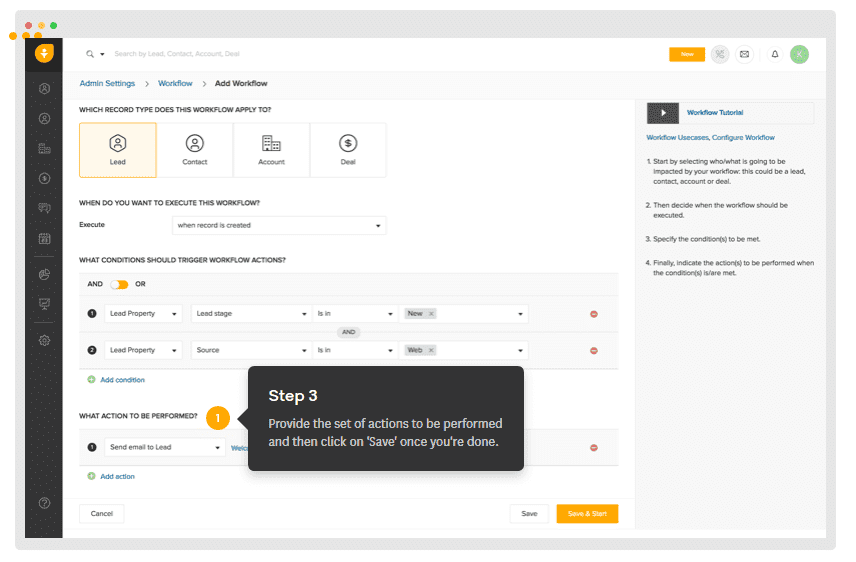Select the Deal record type
The height and width of the screenshot is (562, 856).
click(348, 150)
